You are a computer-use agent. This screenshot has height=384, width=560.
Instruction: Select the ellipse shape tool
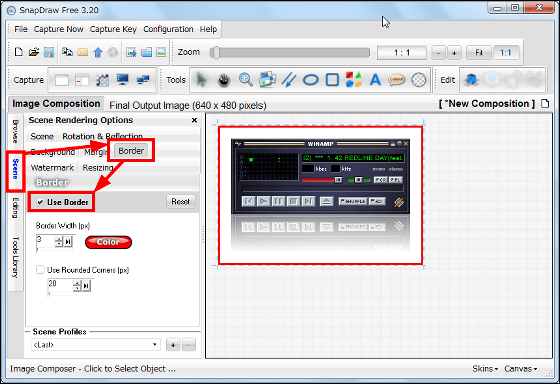tap(310, 80)
